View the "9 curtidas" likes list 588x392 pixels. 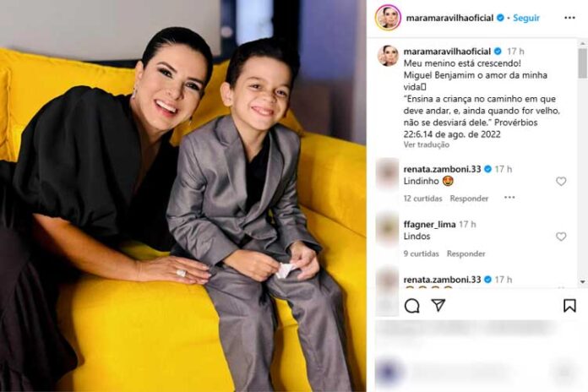click(x=421, y=254)
